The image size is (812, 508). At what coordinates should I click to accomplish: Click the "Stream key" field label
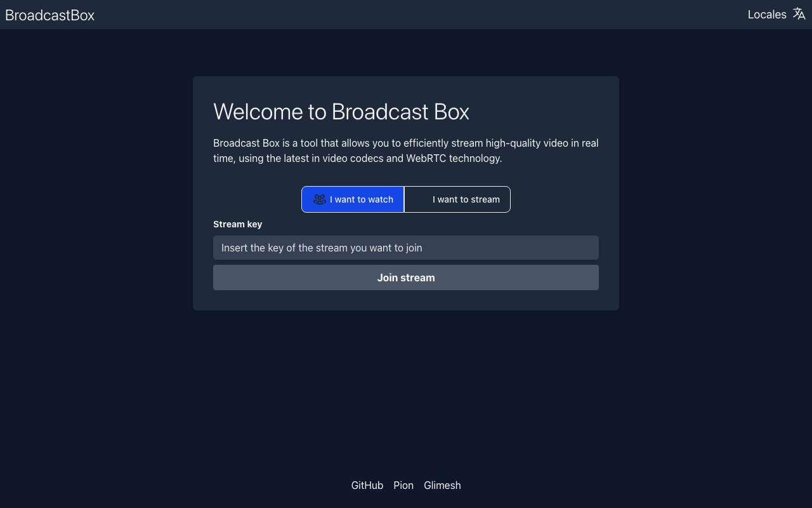[237, 224]
